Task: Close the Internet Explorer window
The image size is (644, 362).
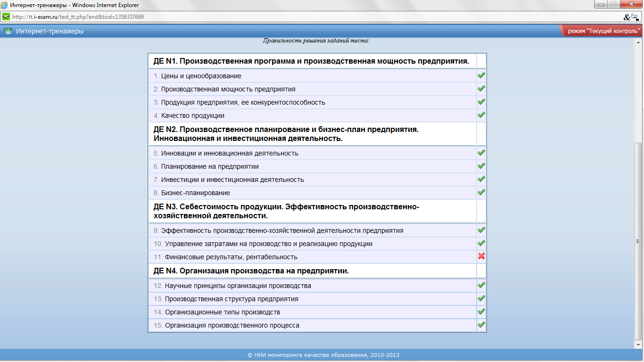Action: (x=632, y=4)
